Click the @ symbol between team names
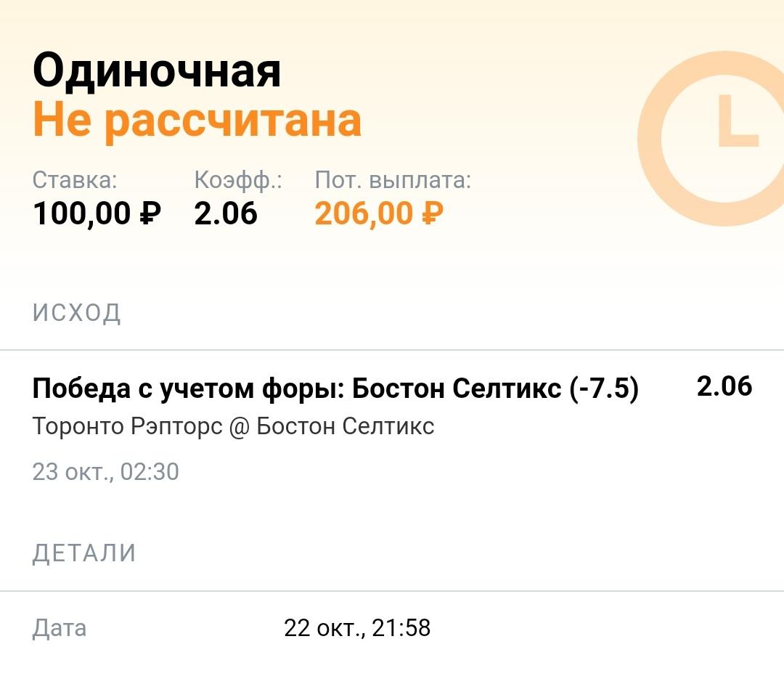This screenshot has height=692, width=784. pyautogui.click(x=239, y=427)
